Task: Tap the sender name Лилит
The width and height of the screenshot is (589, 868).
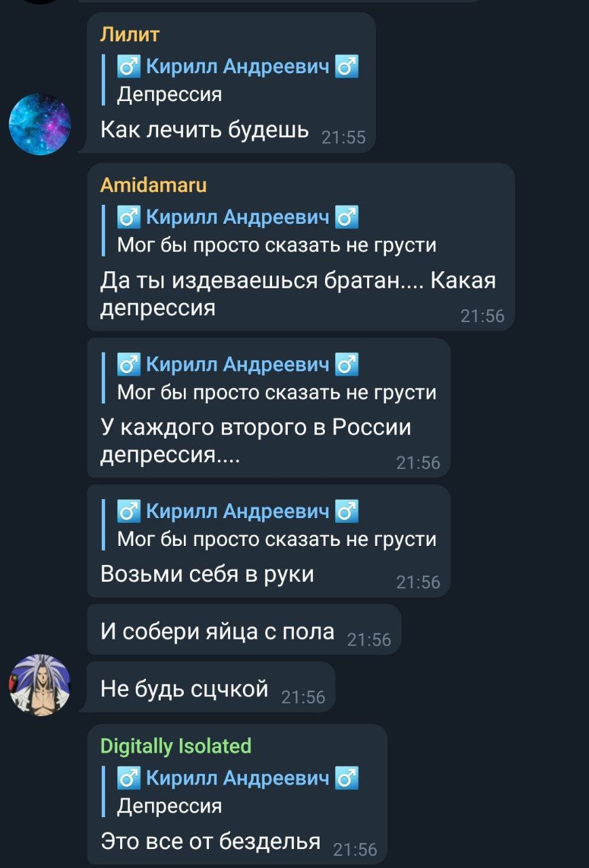Action: [x=130, y=33]
